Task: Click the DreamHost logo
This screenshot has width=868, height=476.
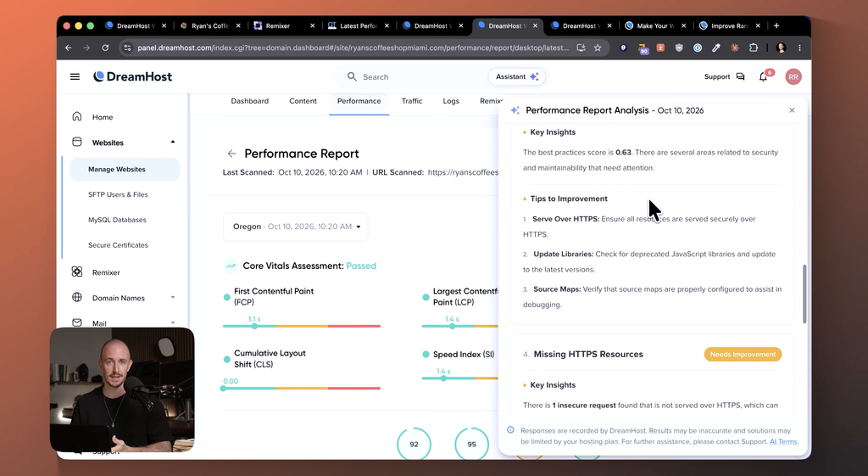Action: coord(133,76)
